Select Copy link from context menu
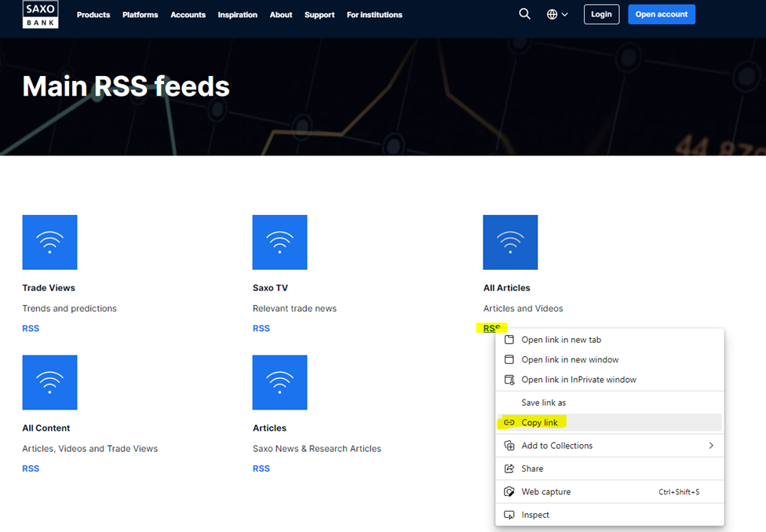This screenshot has height=532, width=766. coord(539,423)
